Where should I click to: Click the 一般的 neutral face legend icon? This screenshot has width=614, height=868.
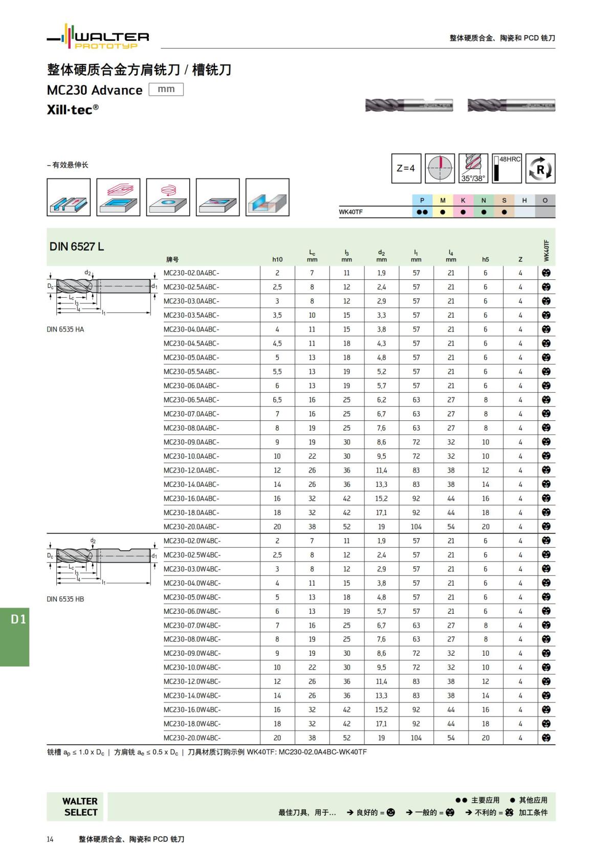coord(450,812)
